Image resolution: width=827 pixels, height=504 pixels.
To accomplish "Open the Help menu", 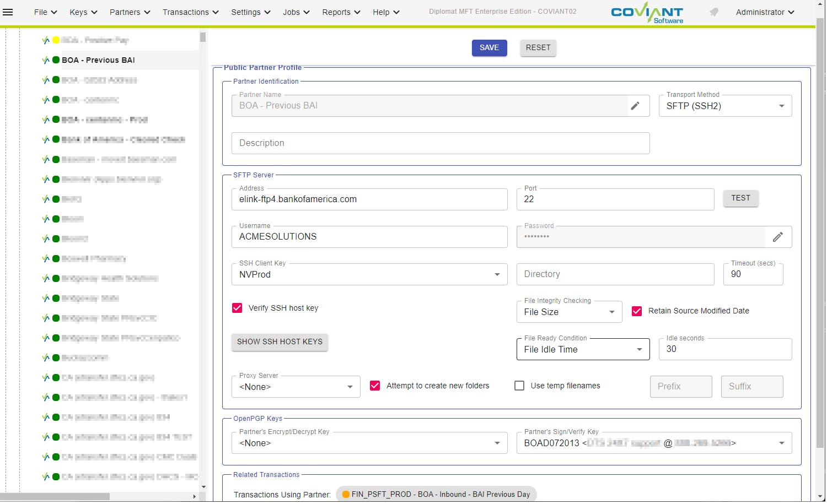I will [386, 12].
